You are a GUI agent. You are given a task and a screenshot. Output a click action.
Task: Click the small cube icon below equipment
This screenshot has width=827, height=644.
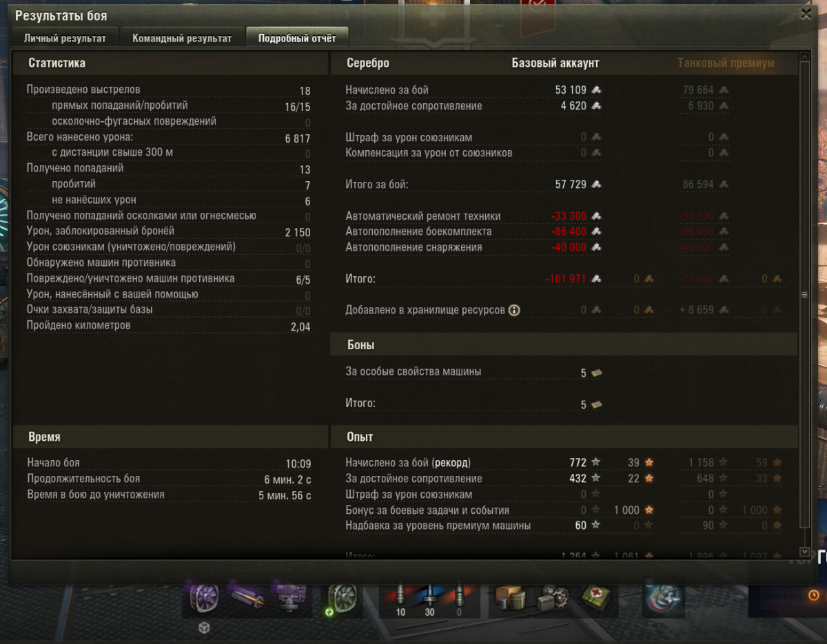[204, 627]
